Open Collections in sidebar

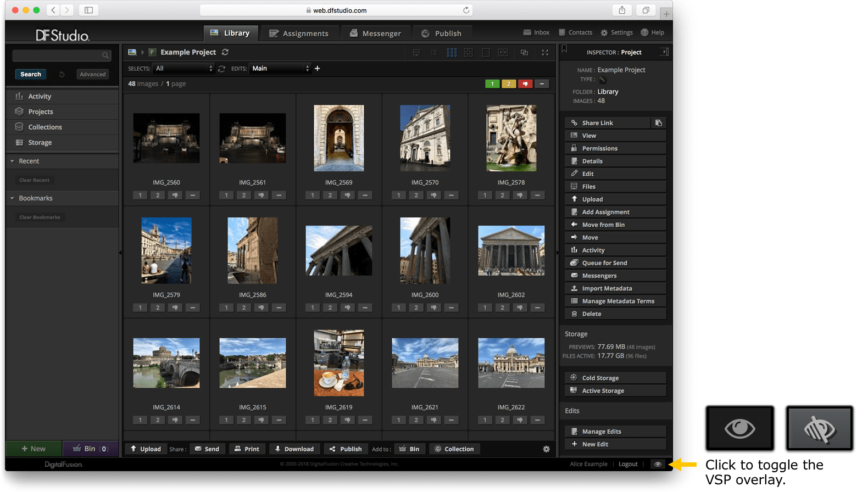[x=63, y=127]
